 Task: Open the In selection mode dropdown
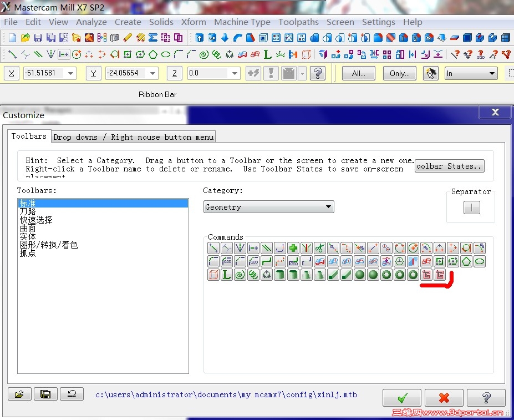point(471,73)
